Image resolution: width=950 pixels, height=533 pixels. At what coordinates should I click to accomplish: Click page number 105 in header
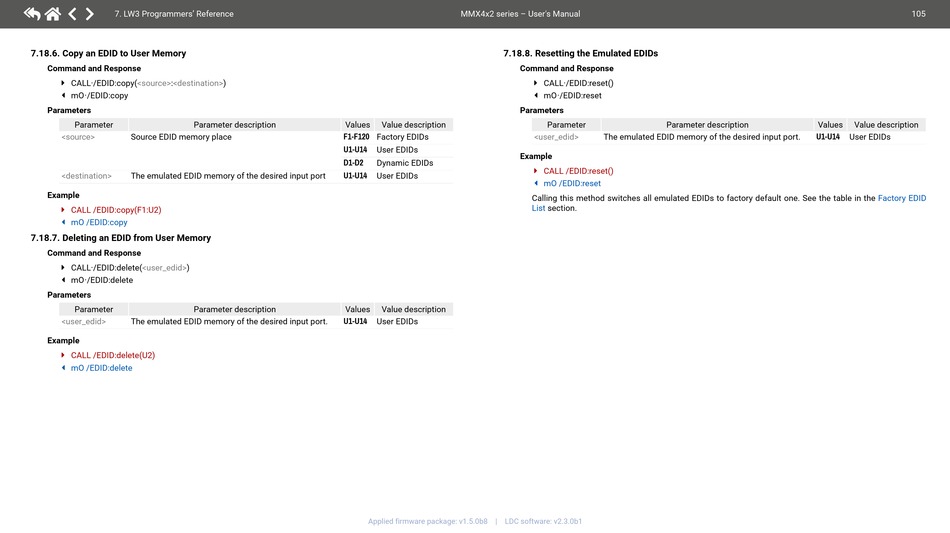(918, 14)
